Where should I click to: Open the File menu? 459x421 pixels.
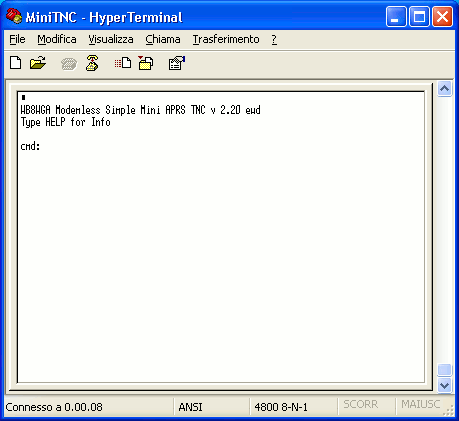[17, 39]
